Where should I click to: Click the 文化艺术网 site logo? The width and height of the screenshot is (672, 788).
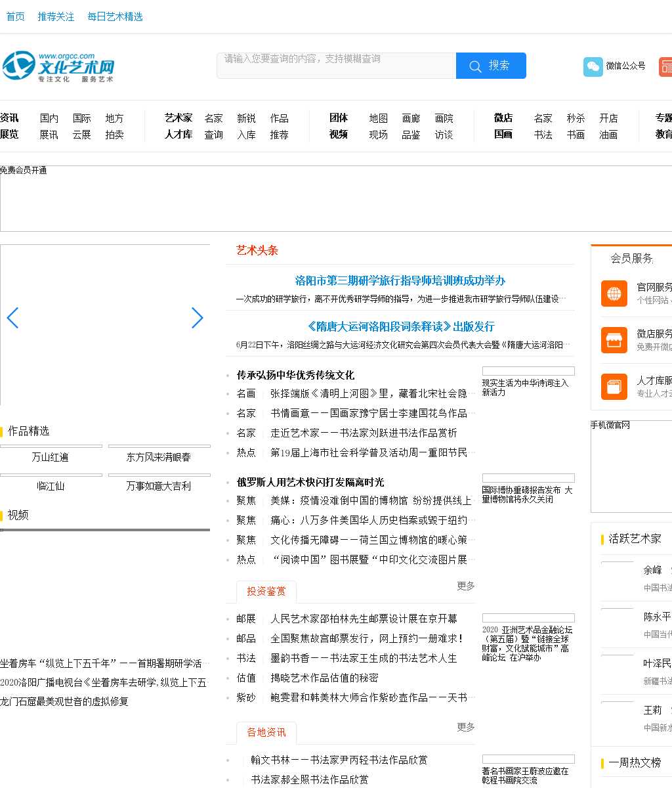pyautogui.click(x=58, y=66)
